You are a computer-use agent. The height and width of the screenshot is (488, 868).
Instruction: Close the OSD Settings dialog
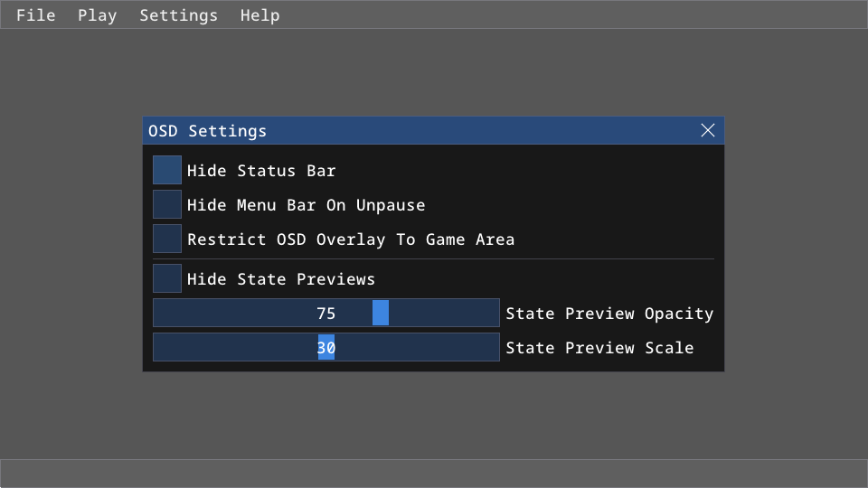(708, 131)
